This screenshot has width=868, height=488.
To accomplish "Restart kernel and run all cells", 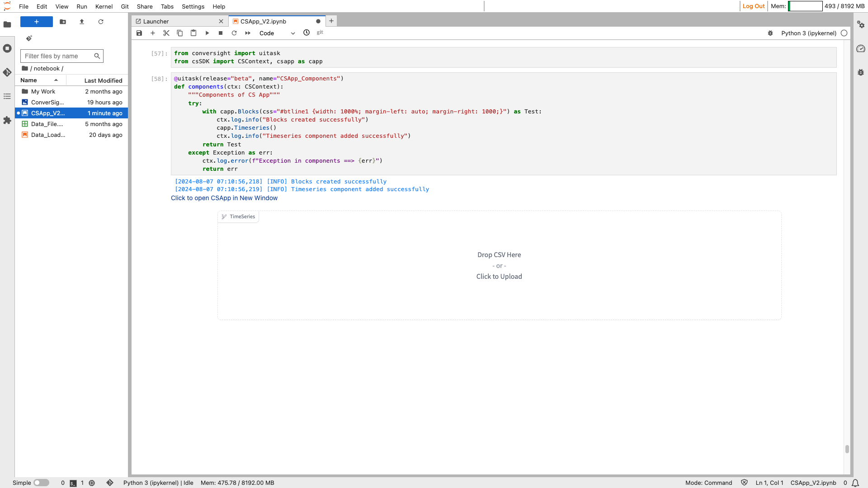I will tap(248, 33).
